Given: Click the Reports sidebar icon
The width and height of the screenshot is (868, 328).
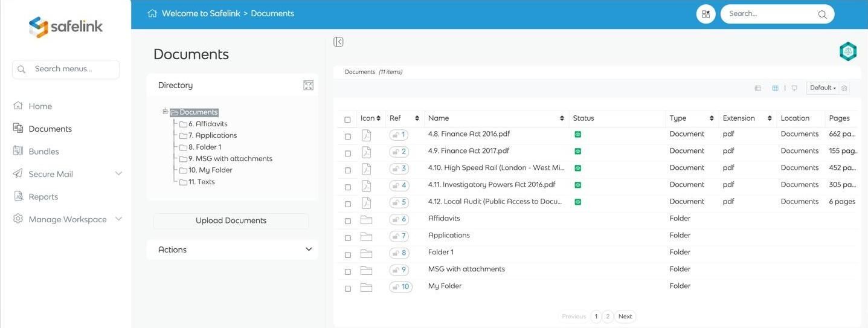Looking at the screenshot, I should coord(18,196).
